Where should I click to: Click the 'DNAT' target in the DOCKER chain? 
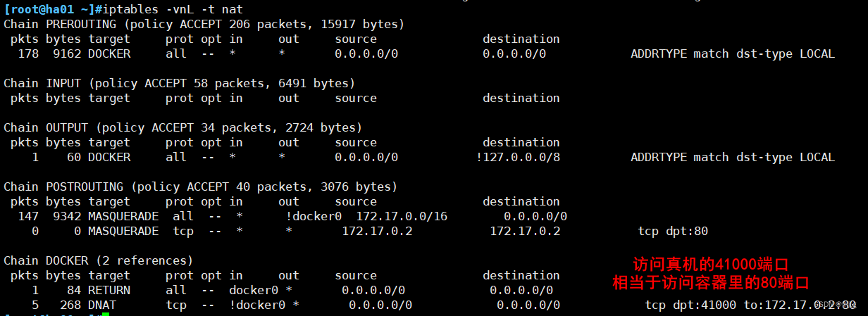tap(102, 305)
